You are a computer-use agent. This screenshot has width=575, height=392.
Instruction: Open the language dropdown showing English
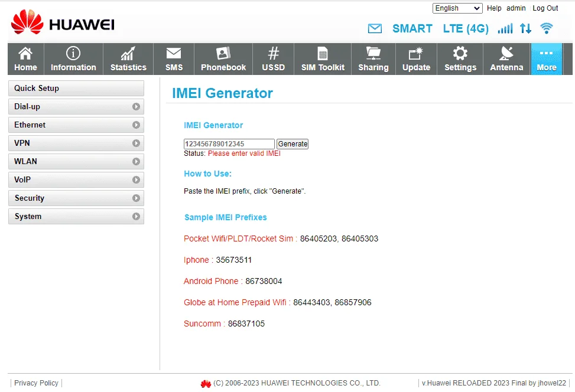tap(457, 8)
